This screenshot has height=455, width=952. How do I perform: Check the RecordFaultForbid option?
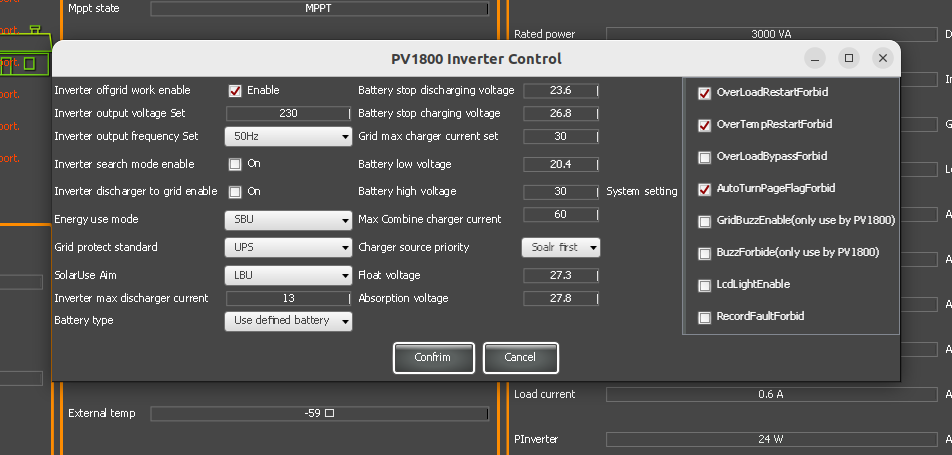(705, 317)
